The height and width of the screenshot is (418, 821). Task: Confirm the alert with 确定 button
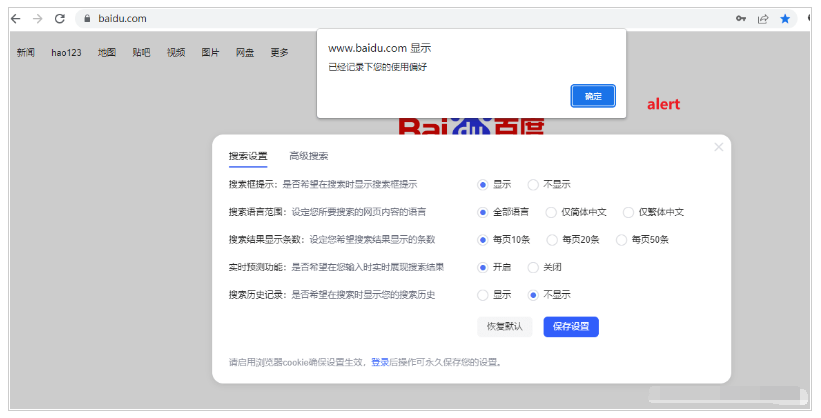click(593, 96)
